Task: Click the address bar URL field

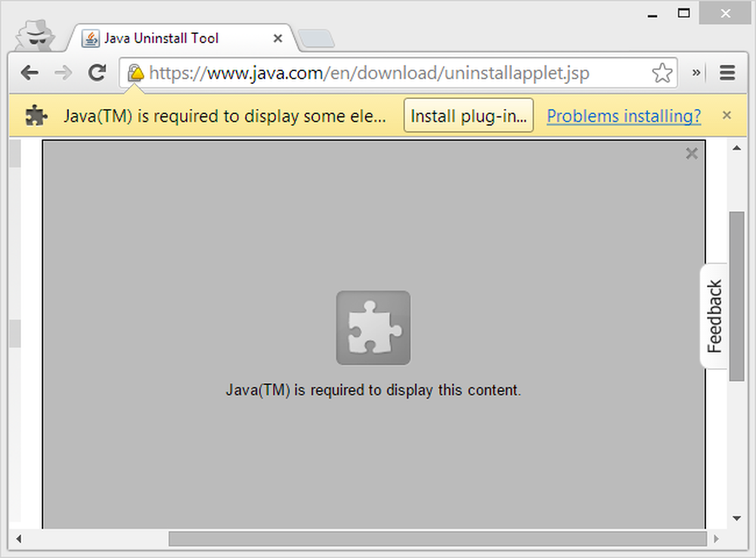Action: [x=398, y=73]
